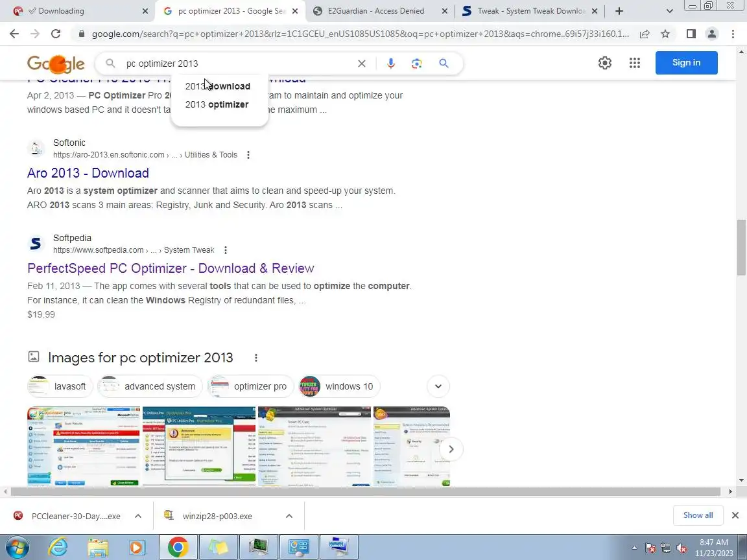Click the Sign in button
The width and height of the screenshot is (747, 560).
click(686, 62)
